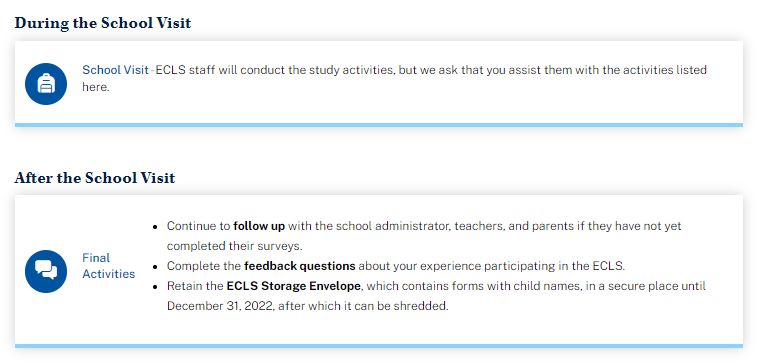The width and height of the screenshot is (759, 363).
Task: Click the Final Activities card background
Action: 379,270
